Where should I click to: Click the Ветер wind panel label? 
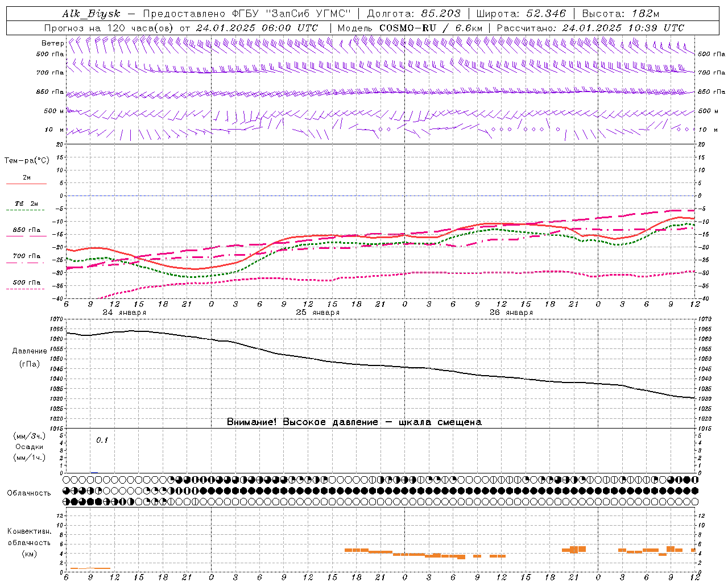tap(52, 43)
